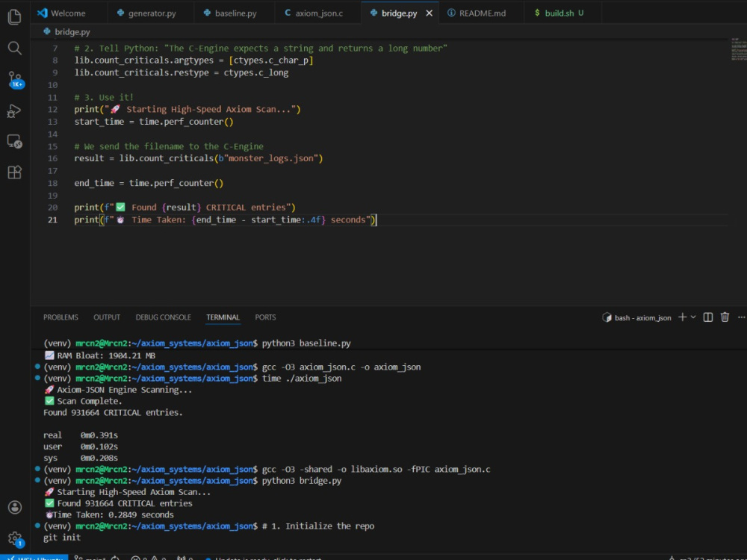This screenshot has height=560, width=747.
Task: Click the 'time ./axiom_json' terminal command
Action: point(302,379)
